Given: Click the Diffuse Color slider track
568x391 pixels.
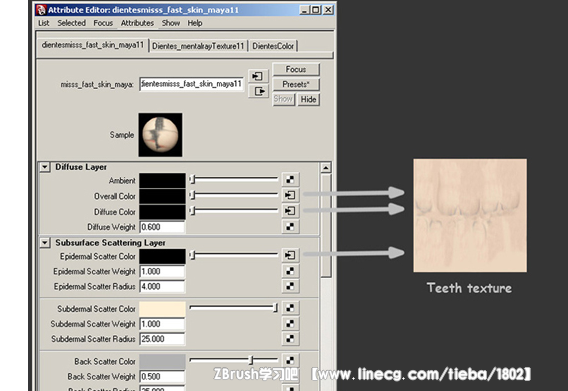Looking at the screenshot, I should coord(234,210).
